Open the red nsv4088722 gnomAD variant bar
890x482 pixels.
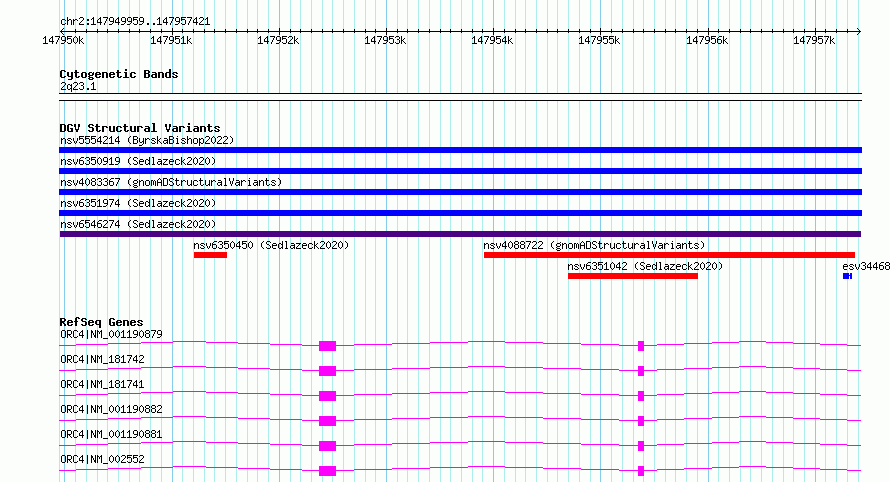pyautogui.click(x=669, y=255)
